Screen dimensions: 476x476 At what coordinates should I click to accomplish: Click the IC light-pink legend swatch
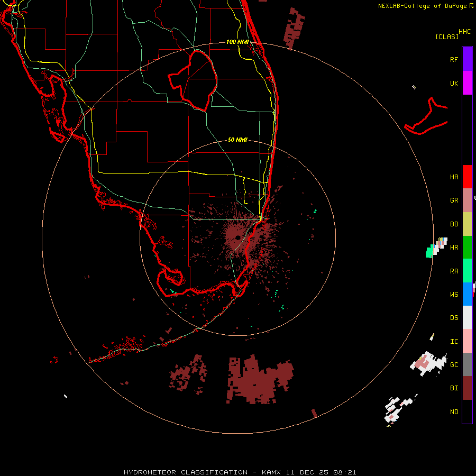click(467, 341)
